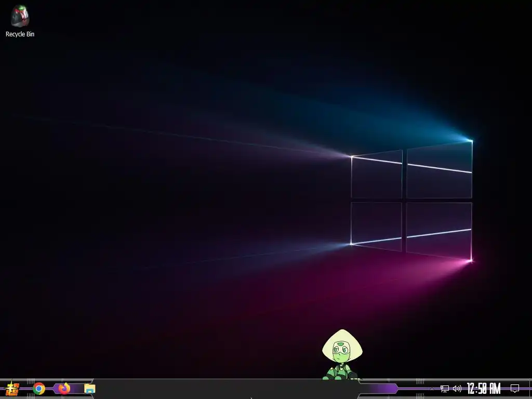Open the custom Start menu button
The image size is (532, 399).
pos(12,389)
